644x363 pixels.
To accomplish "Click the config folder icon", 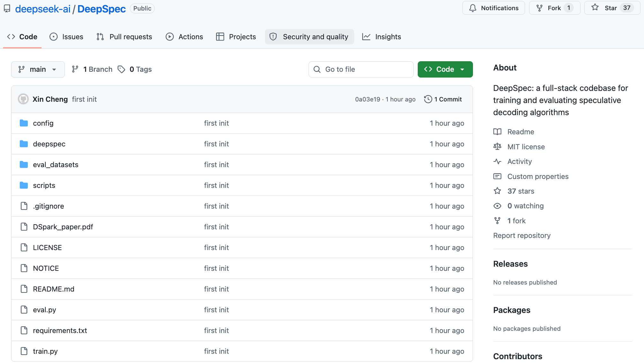I will click(24, 123).
